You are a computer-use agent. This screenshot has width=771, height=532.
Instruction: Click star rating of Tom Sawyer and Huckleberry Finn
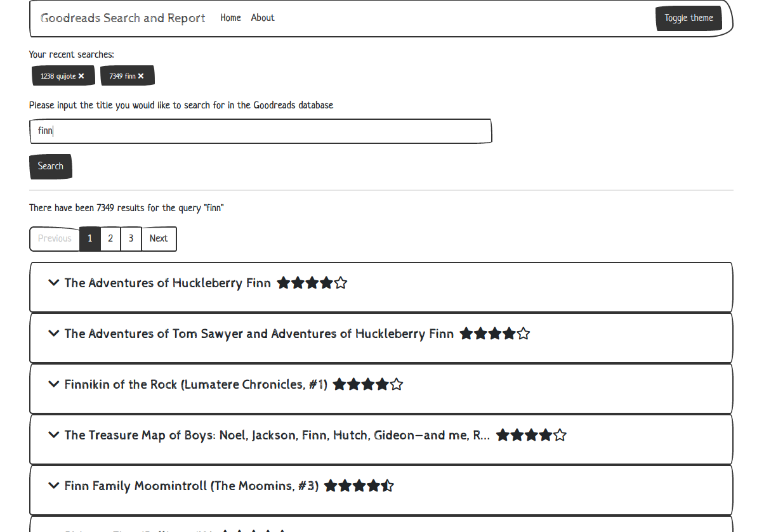pos(495,334)
